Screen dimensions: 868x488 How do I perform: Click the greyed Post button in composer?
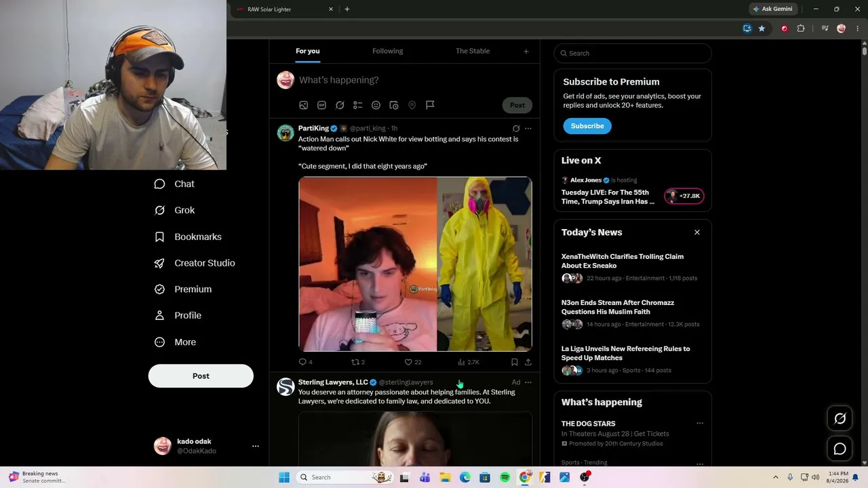[517, 105]
